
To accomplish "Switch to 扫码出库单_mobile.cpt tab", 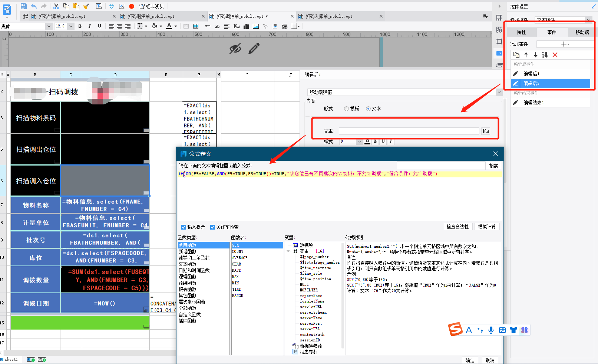I will pos(62,16).
